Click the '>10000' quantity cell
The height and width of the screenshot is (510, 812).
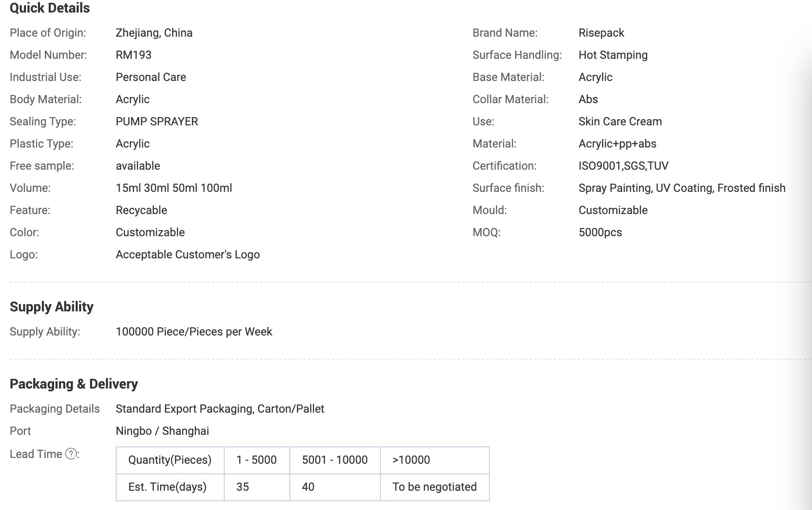(x=435, y=460)
